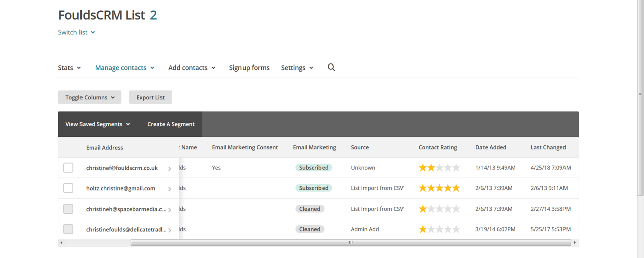Viewport: 644px width, 258px height.
Task: Tick checkbox for christineh@spacebarmedia row
Action: coord(68,209)
